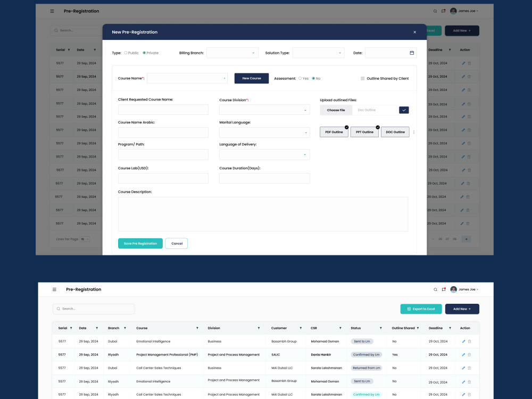This screenshot has height=399, width=532.
Task: Open the Billing Branch dropdown
Action: coord(232,53)
